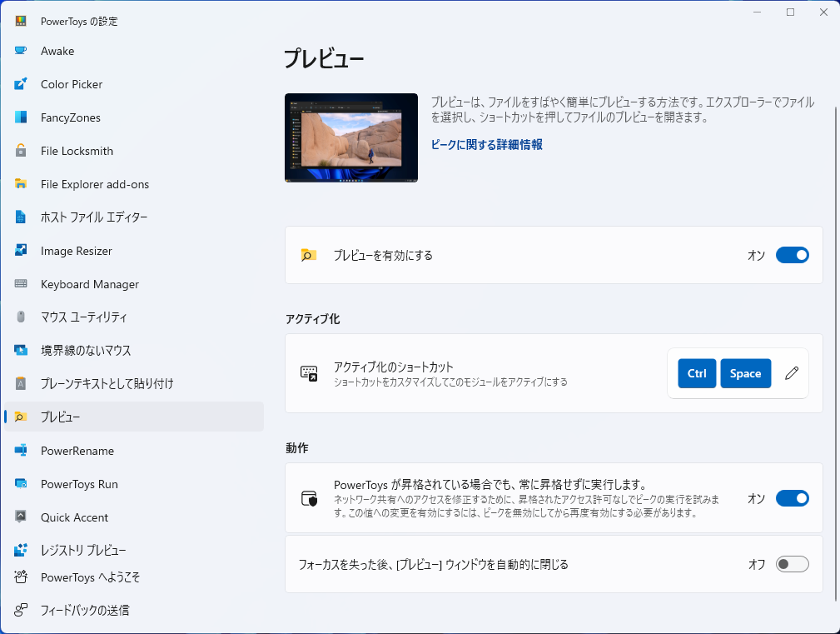Click the Peek preview thumbnail image
Screen dimensions: 840x634
(350, 137)
